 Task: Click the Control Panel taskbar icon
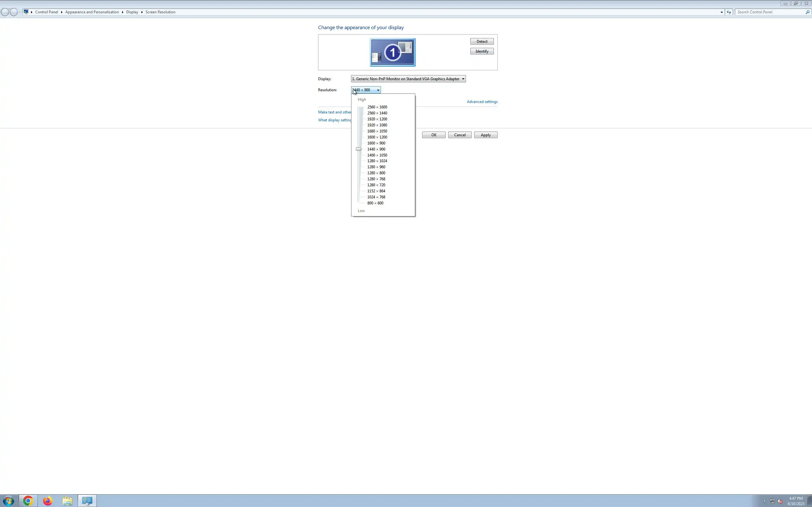[87, 501]
